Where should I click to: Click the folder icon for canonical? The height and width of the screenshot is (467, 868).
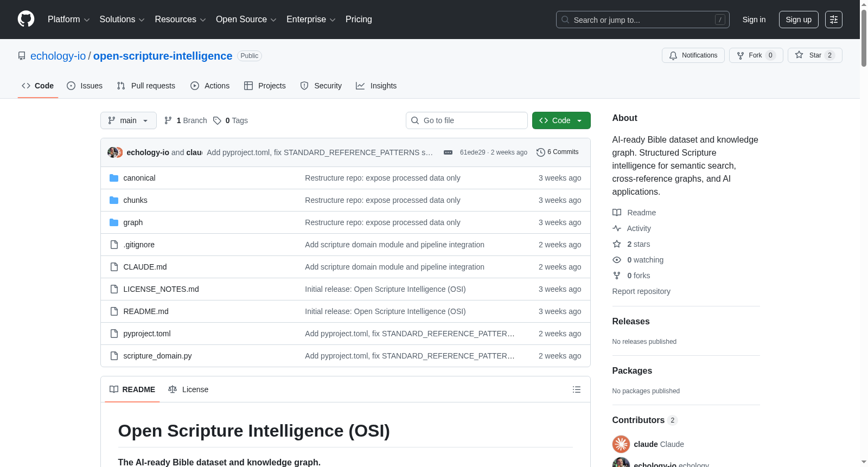pyautogui.click(x=114, y=178)
